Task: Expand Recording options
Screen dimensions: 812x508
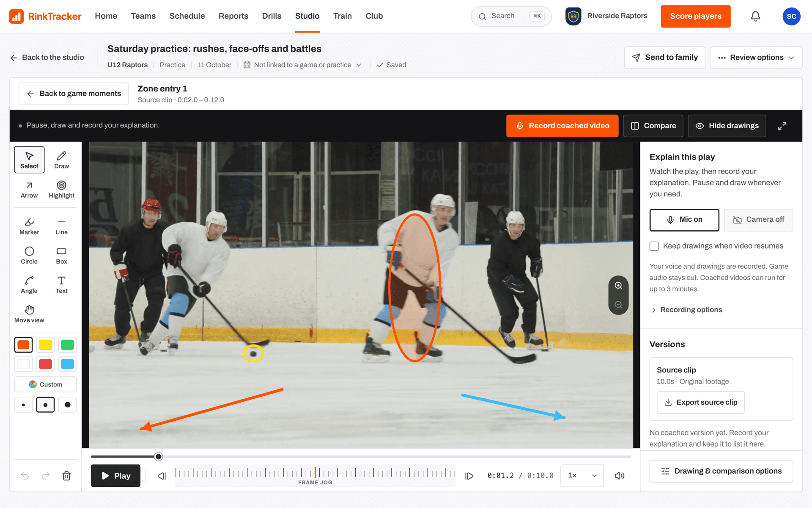Action: [x=686, y=310]
